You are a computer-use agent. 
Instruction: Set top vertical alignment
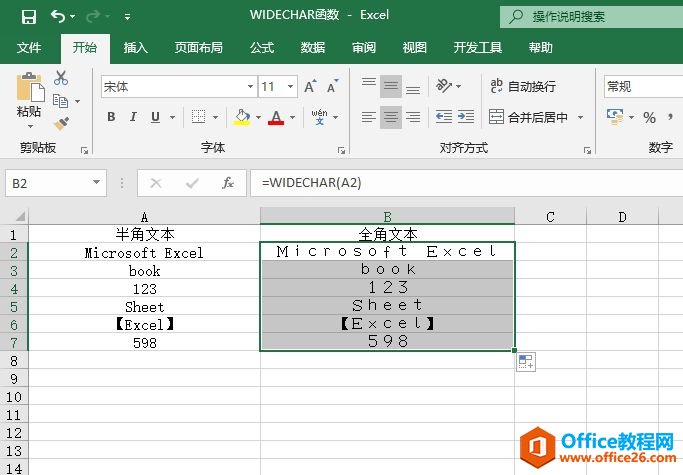(369, 85)
